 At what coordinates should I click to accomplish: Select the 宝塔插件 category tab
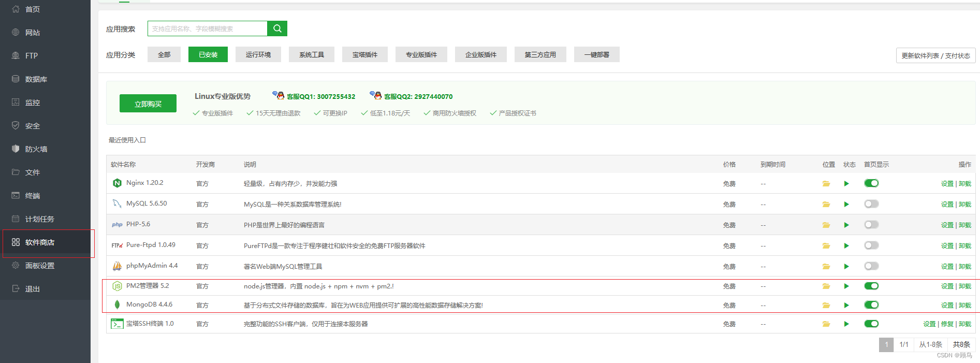click(365, 54)
